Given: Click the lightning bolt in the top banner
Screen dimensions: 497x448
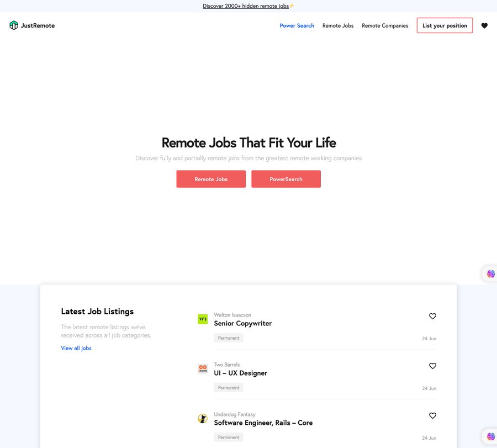Looking at the screenshot, I should [292, 6].
